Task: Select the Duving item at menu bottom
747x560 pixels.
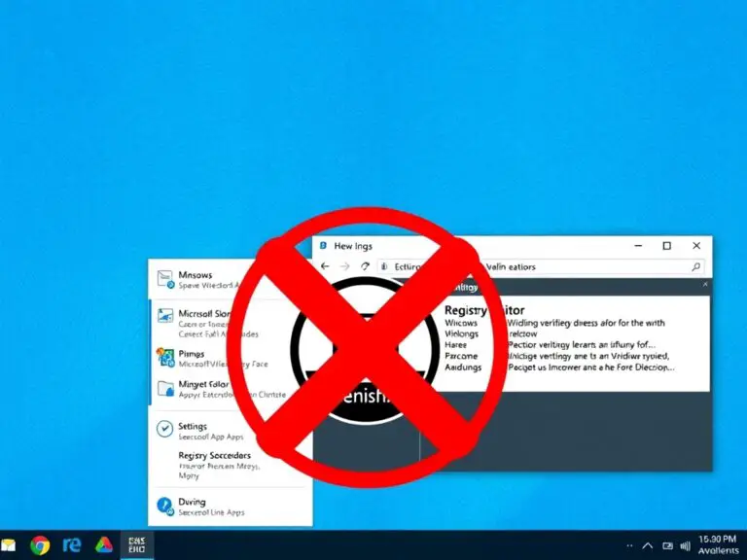Action: (193, 503)
